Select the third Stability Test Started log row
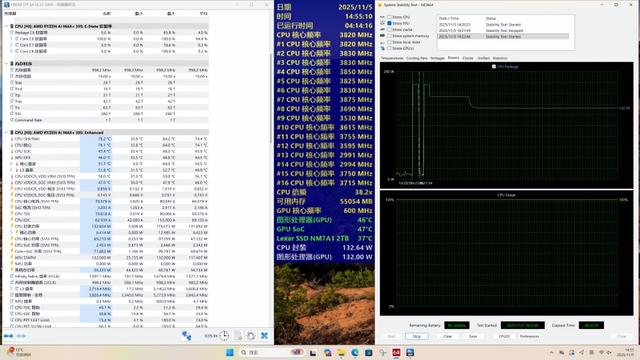The width and height of the screenshot is (640, 360). click(503, 36)
